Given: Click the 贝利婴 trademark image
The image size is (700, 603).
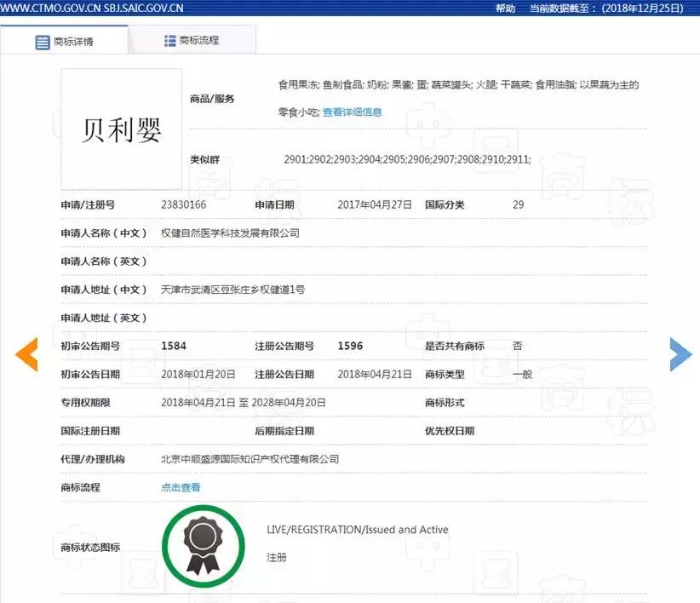Looking at the screenshot, I should click(120, 128).
